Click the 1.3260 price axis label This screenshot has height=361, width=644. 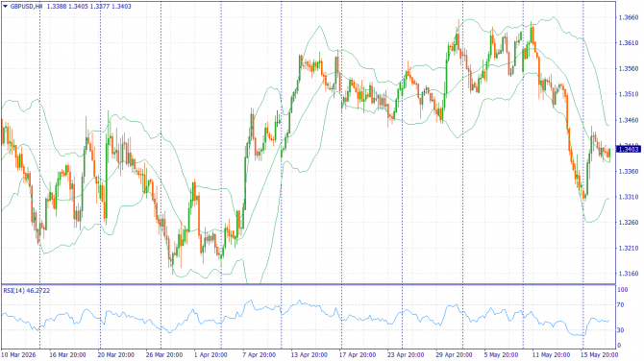(629, 223)
